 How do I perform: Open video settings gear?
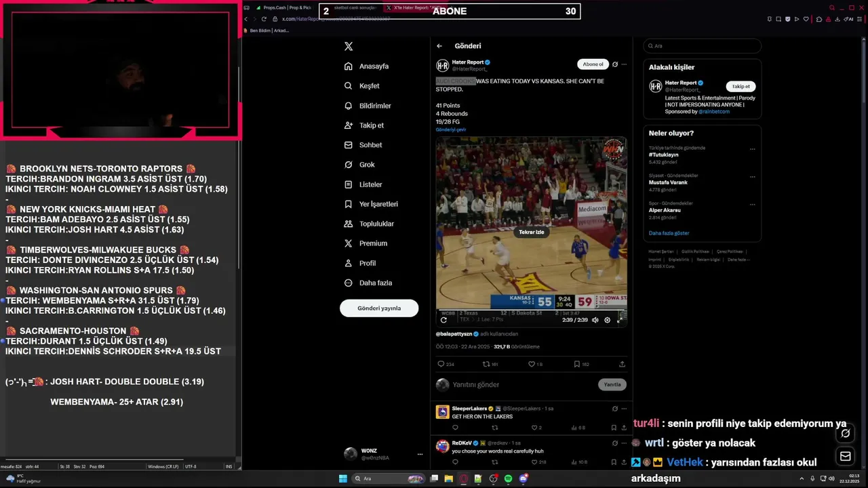point(607,320)
